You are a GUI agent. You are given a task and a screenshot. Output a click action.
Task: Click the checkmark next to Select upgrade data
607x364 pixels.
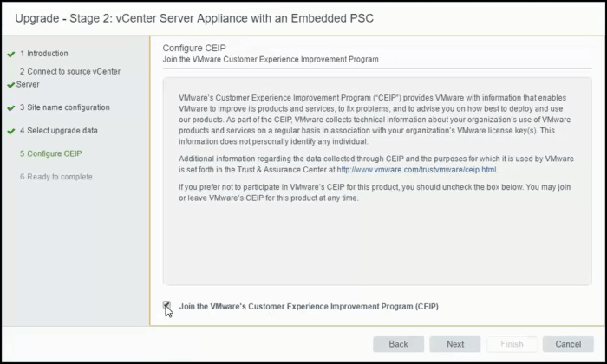coord(10,132)
